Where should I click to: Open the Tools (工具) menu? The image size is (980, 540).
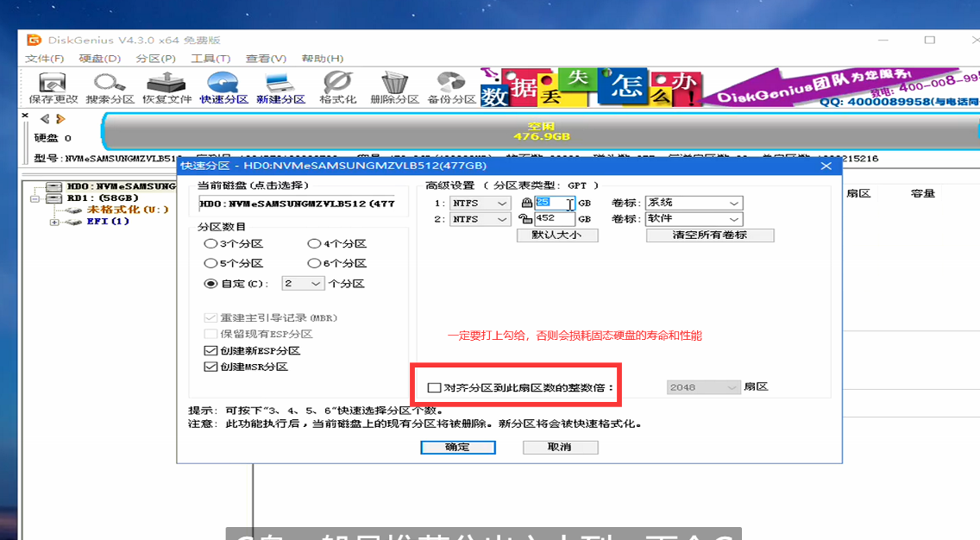point(210,59)
